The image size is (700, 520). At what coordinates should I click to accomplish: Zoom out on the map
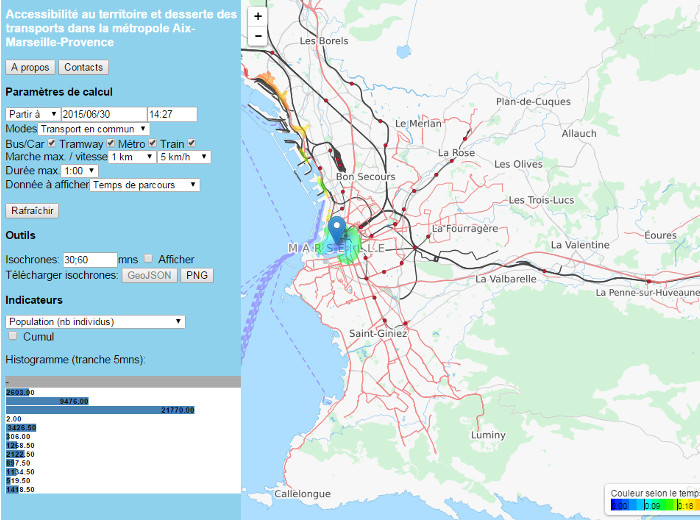click(x=258, y=36)
